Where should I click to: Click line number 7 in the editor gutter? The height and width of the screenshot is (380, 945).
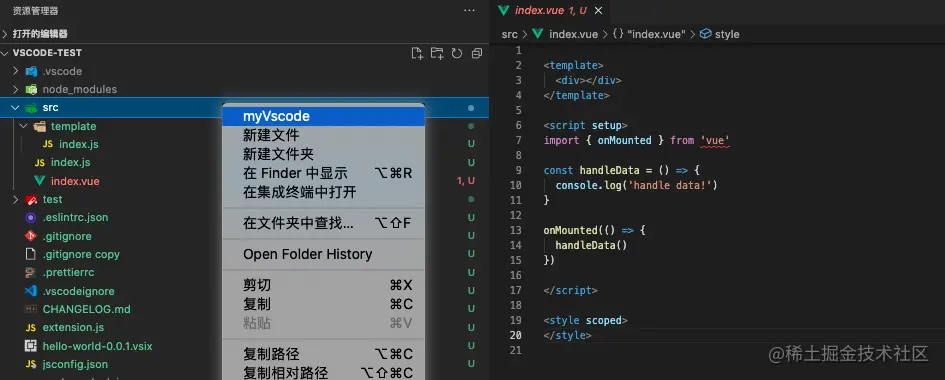point(518,140)
